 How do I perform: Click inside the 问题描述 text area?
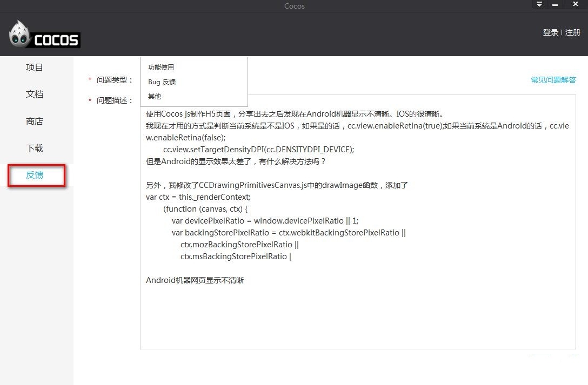click(358, 222)
